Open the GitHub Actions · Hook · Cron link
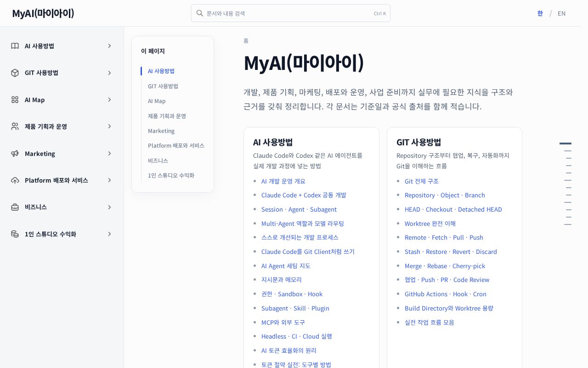The image size is (588, 368). [446, 294]
